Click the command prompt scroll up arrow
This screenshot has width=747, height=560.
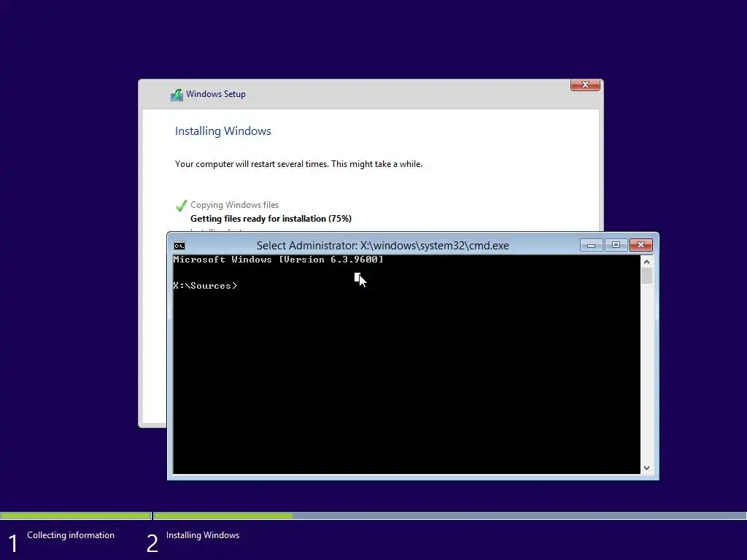click(x=646, y=262)
